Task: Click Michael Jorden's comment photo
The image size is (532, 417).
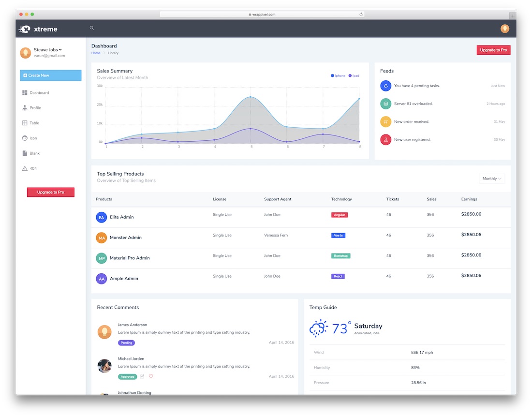Action: tap(104, 366)
